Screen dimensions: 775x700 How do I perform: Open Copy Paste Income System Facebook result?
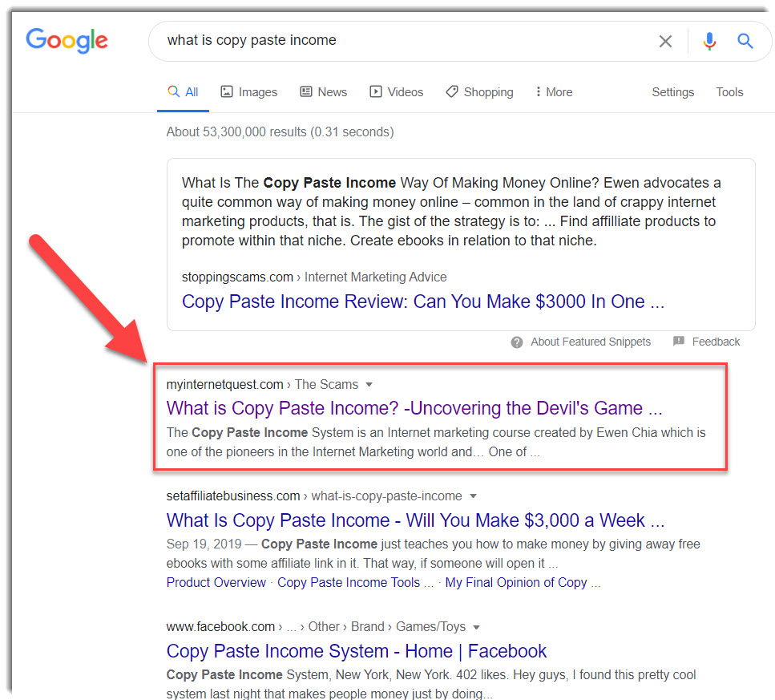tap(357, 651)
